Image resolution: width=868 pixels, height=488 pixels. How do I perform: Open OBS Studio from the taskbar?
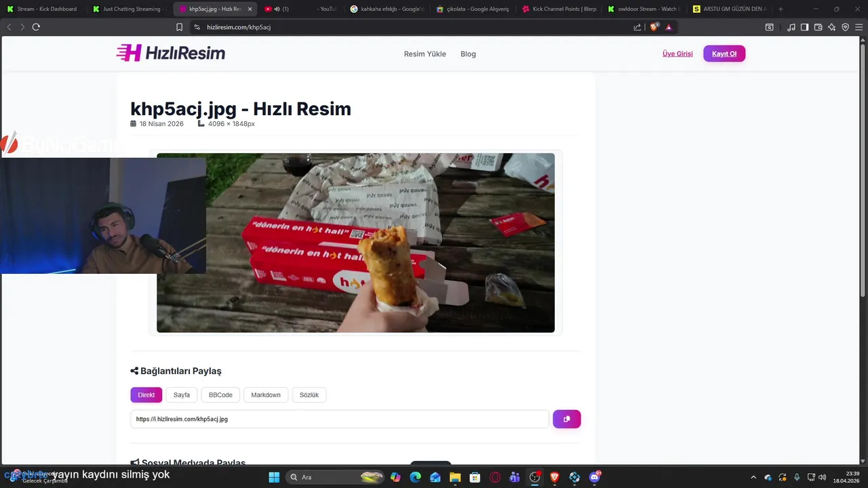tap(535, 477)
